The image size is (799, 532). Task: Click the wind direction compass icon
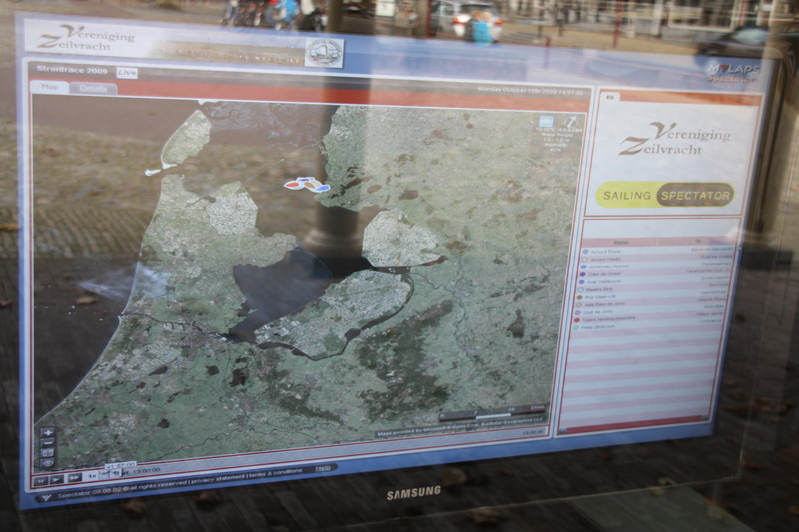click(x=570, y=122)
